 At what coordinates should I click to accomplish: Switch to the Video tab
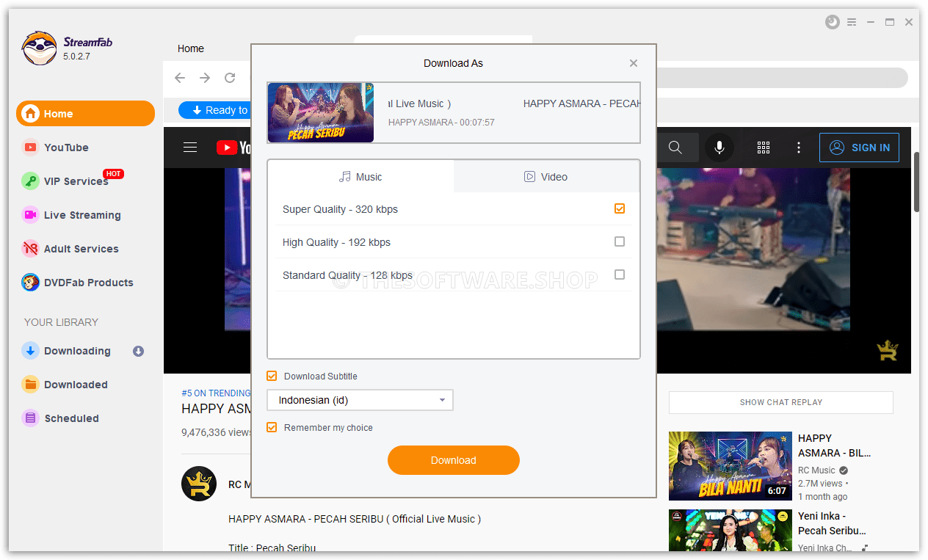click(546, 177)
